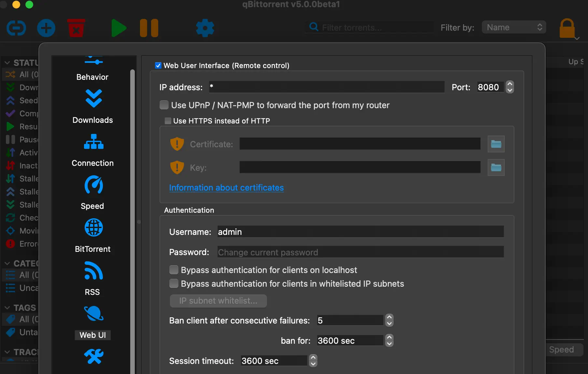588x374 pixels.
Task: Enable Use HTTPS instead of HTTP
Action: (x=168, y=121)
